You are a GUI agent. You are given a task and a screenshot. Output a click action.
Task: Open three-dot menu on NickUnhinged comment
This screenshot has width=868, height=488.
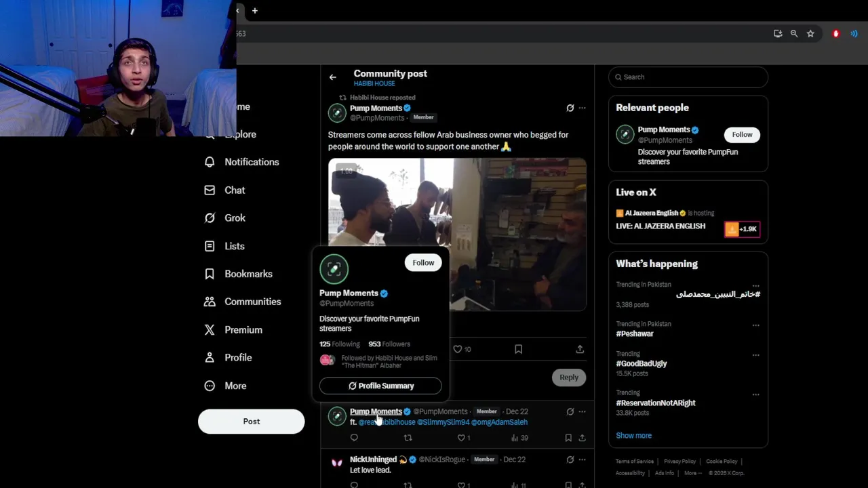click(x=582, y=460)
